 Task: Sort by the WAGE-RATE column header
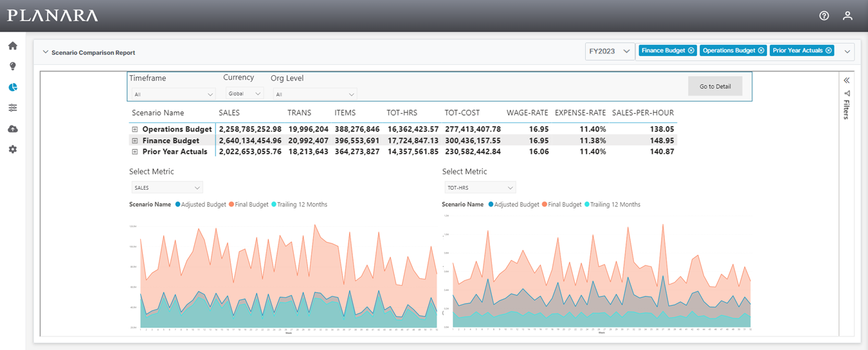pos(527,113)
